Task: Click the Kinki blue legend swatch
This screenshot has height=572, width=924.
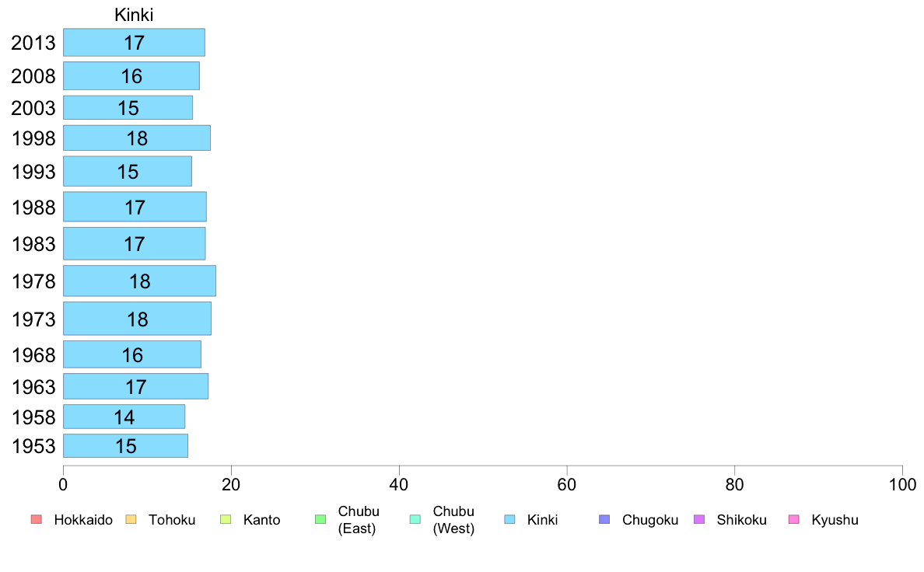Action: (509, 520)
